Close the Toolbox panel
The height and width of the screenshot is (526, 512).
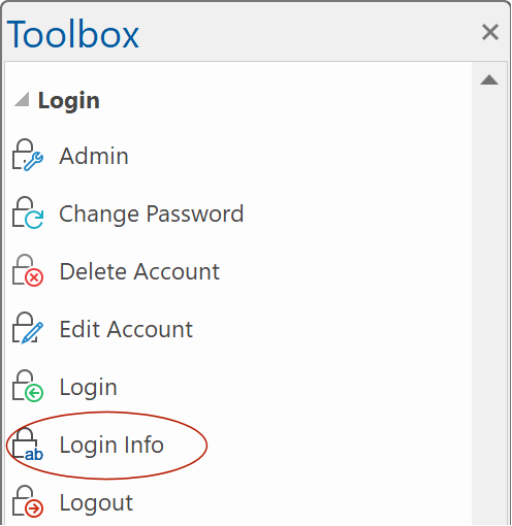pyautogui.click(x=490, y=32)
